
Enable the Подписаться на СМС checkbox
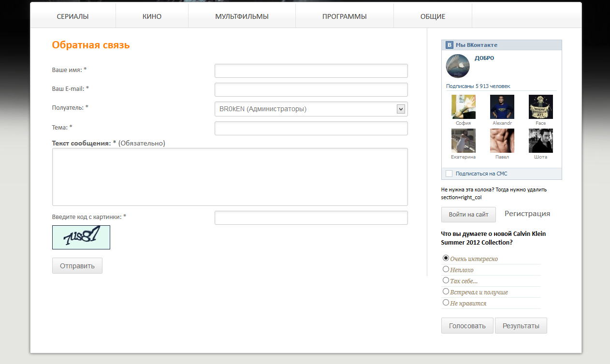(x=449, y=174)
